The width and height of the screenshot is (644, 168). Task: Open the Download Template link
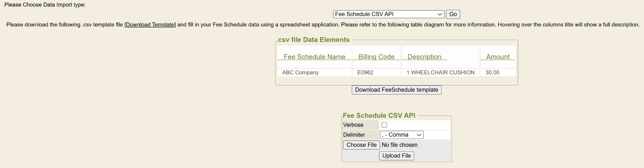click(x=150, y=25)
